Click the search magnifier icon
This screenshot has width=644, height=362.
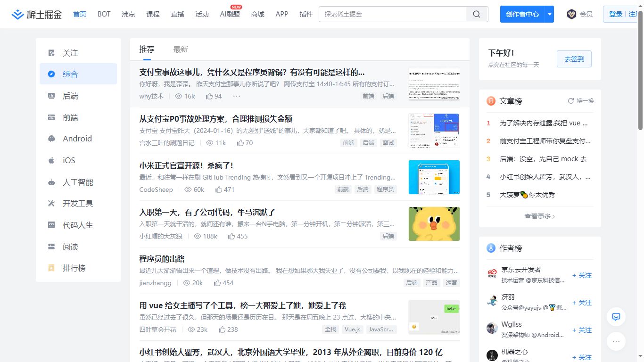(x=476, y=14)
